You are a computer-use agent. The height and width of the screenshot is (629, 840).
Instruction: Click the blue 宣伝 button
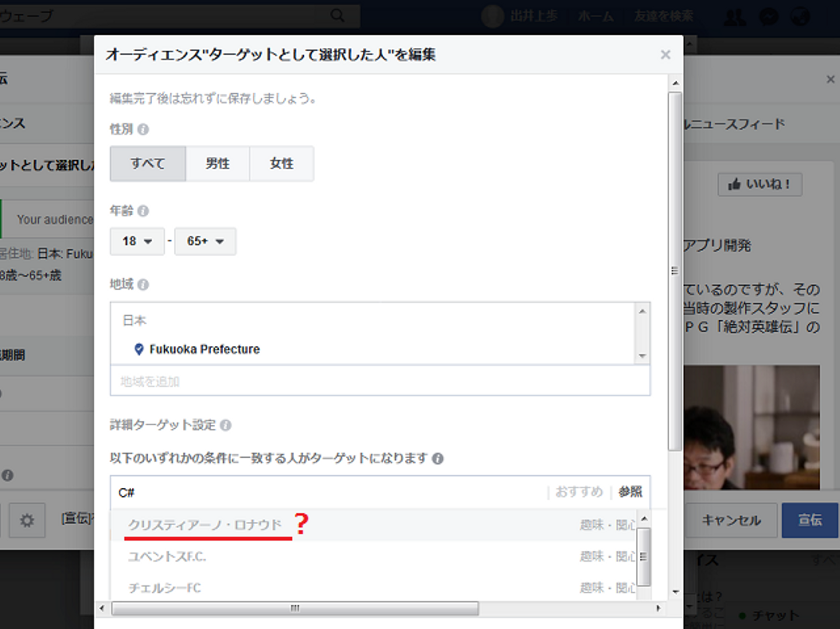click(x=810, y=520)
